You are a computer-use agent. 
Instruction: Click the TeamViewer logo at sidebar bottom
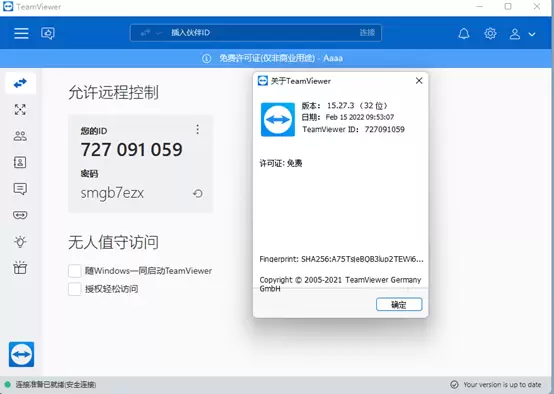[x=22, y=354]
